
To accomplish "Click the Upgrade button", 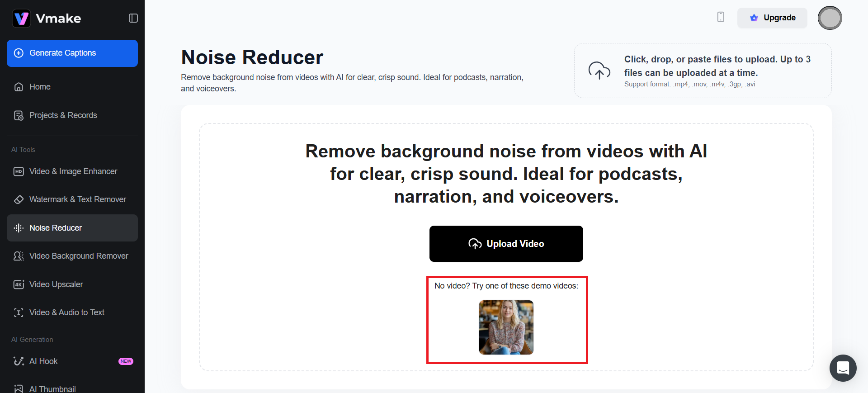I will click(x=772, y=18).
